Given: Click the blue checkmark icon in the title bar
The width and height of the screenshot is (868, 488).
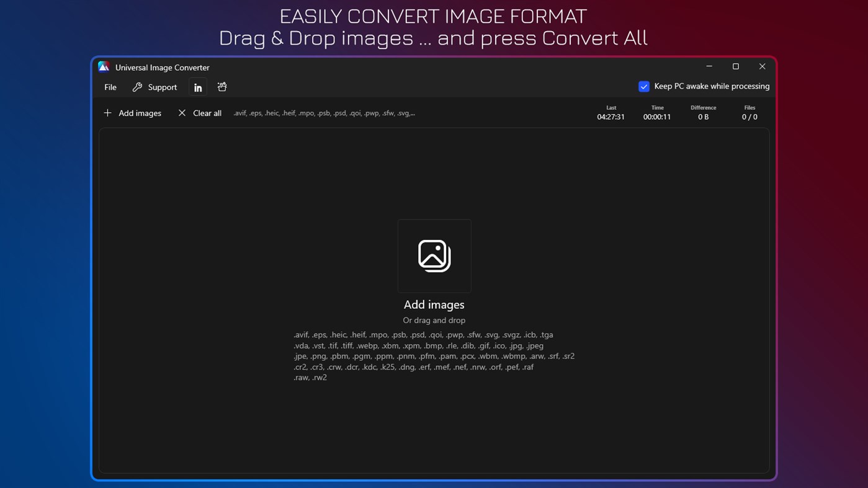Looking at the screenshot, I should 643,86.
